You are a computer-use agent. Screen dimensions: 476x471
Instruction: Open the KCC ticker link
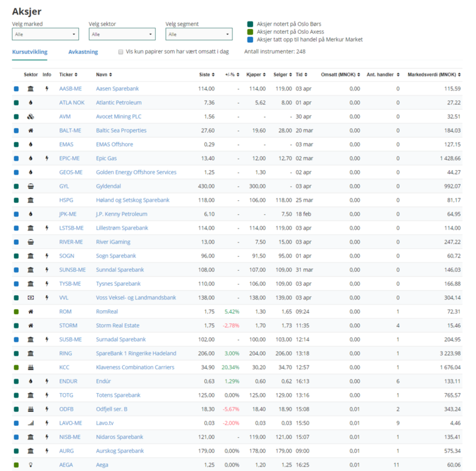64,367
